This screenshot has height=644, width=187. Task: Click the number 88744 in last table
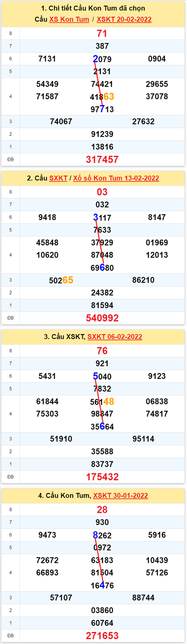coord(143,597)
